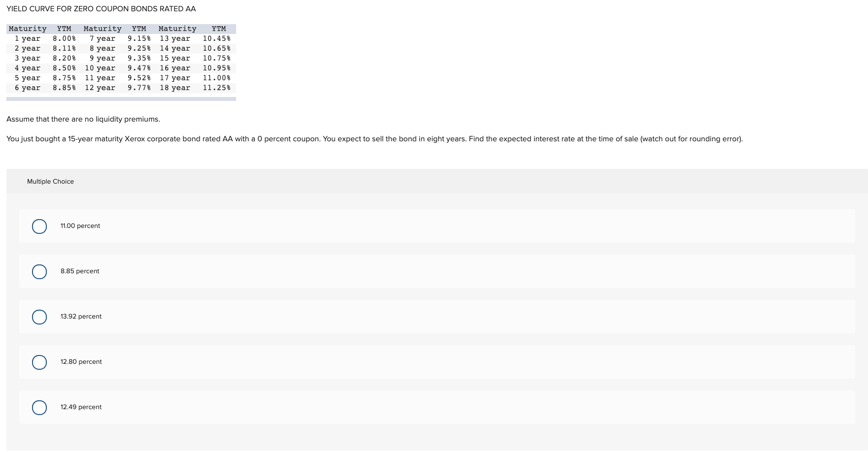This screenshot has width=868, height=452.
Task: Click the 13.92 percent answer label
Action: tap(81, 317)
